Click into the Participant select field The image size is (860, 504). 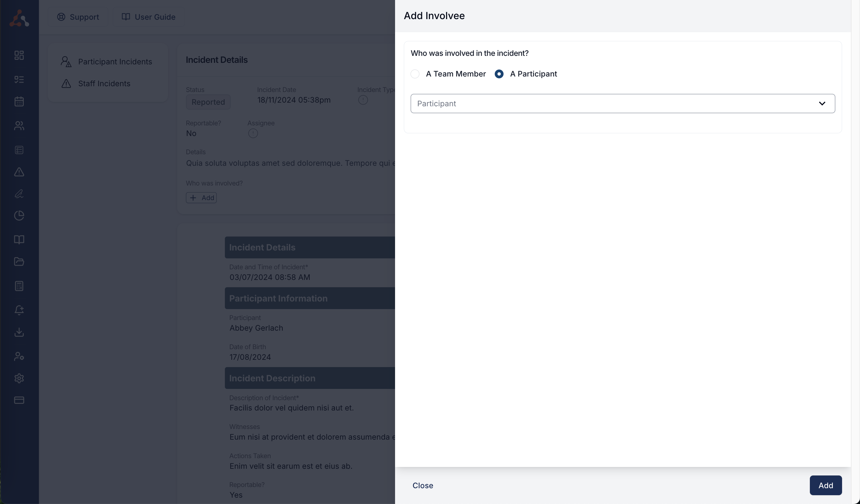(x=622, y=104)
